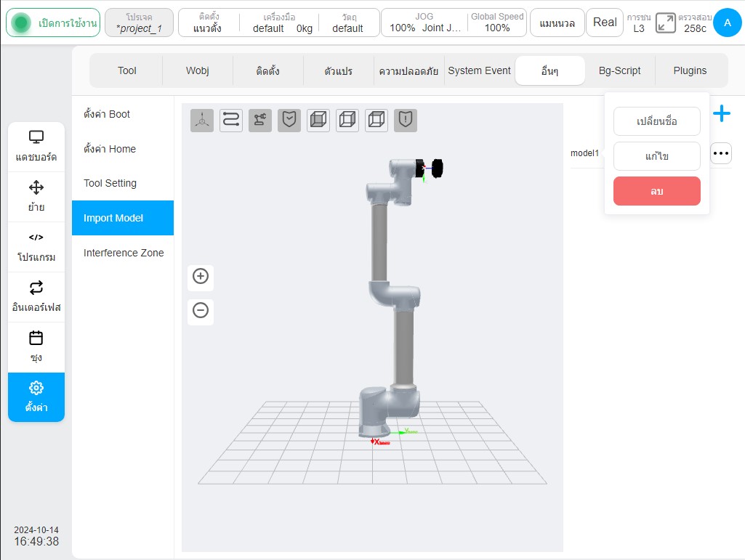The image size is (745, 560).
Task: Toggle the robot model display icon
Action: [260, 120]
